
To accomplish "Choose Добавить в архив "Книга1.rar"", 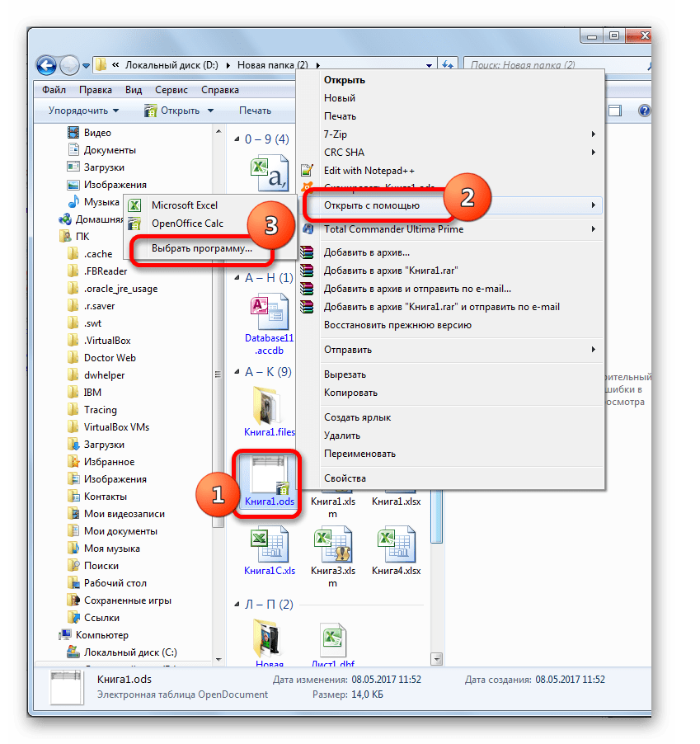I will click(391, 271).
